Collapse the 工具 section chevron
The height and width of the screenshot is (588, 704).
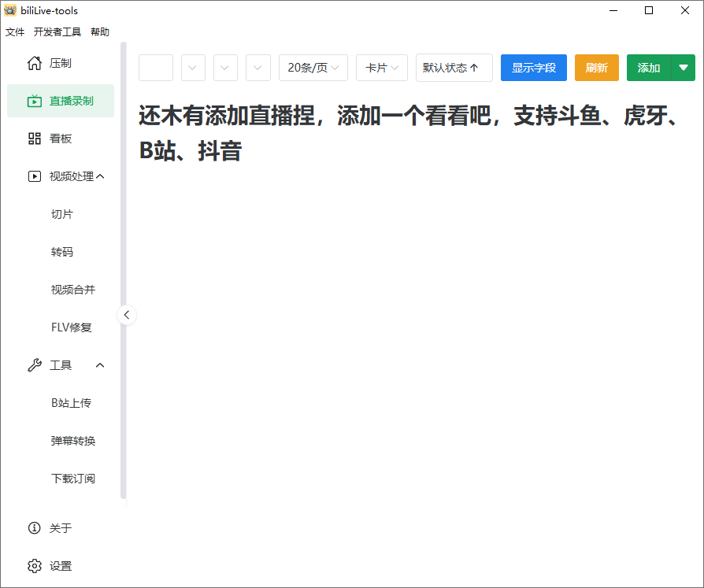99,364
